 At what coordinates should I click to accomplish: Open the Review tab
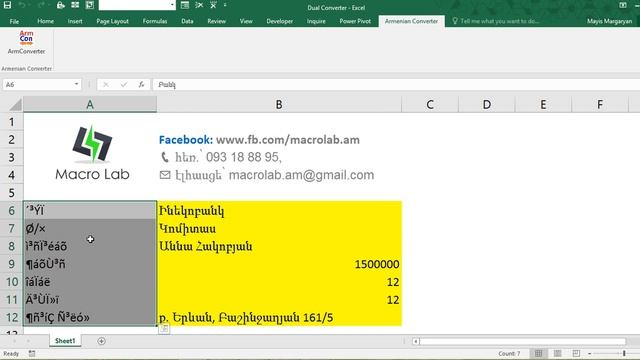[216, 21]
